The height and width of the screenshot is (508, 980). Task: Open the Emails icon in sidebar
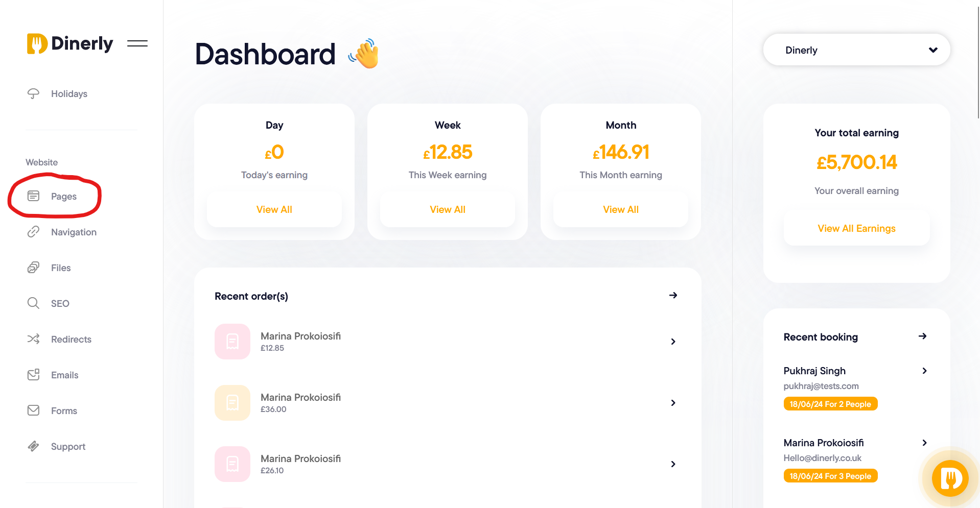[33, 375]
